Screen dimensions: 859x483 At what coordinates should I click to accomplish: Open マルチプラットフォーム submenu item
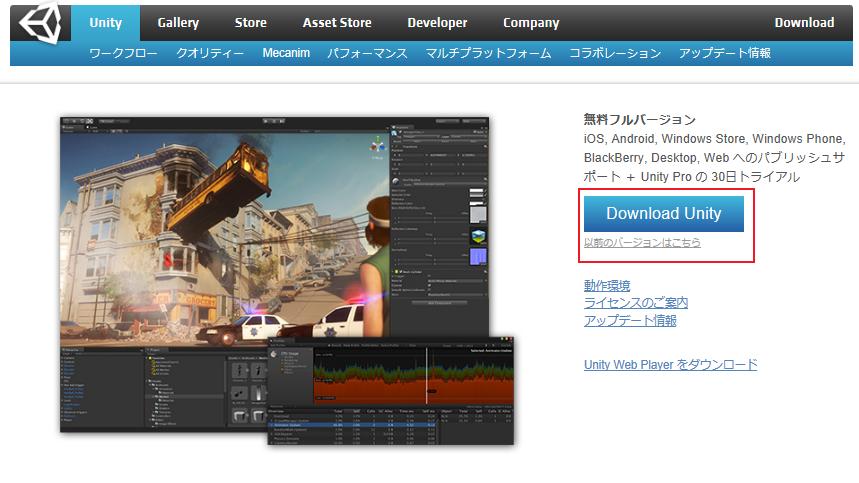tap(488, 53)
